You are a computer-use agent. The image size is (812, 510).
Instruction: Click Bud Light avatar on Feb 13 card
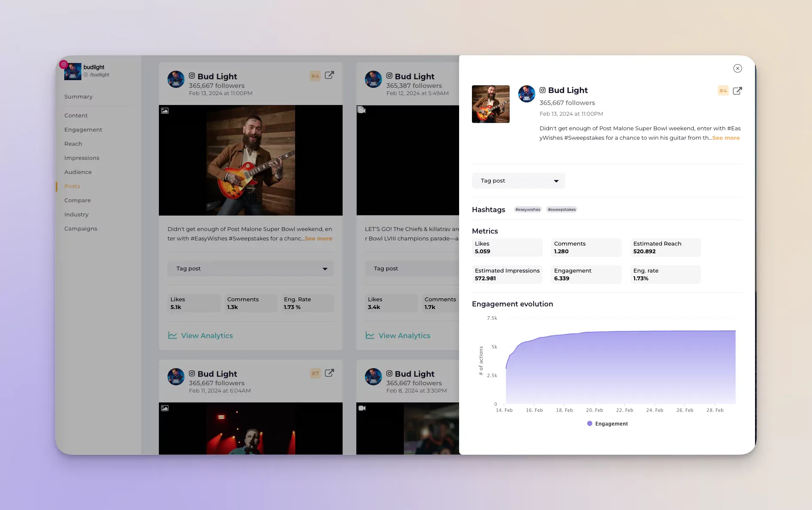[x=176, y=79]
